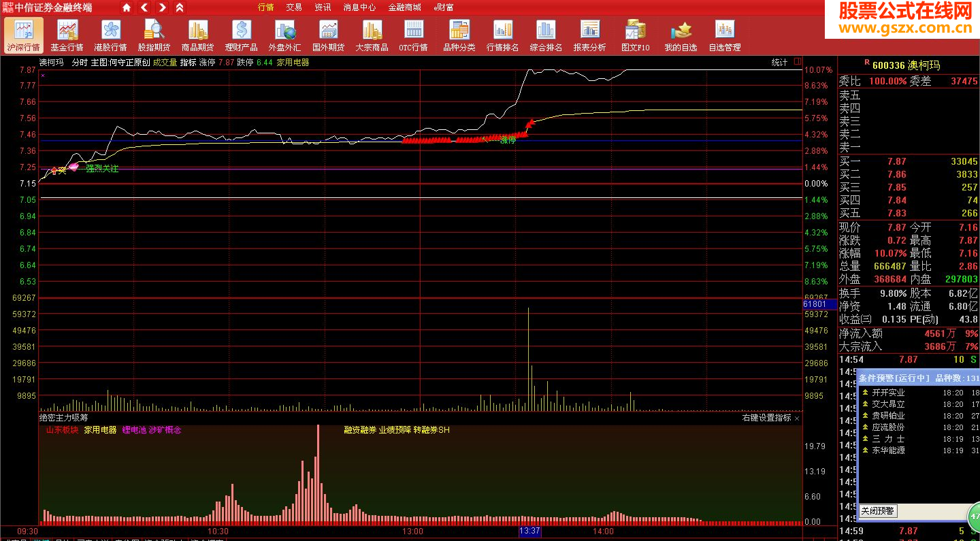Click 锂电池 concept tag
The image size is (980, 541).
(x=134, y=430)
